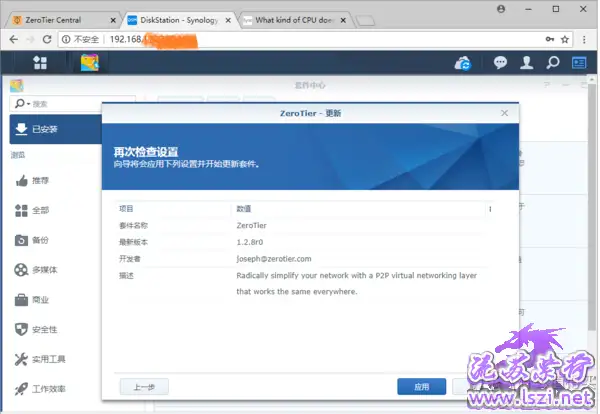Select the Business (商业) category

33,300
